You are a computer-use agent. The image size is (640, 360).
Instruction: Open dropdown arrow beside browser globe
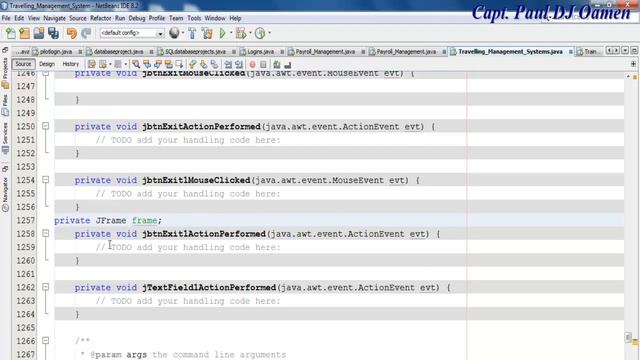(x=183, y=33)
